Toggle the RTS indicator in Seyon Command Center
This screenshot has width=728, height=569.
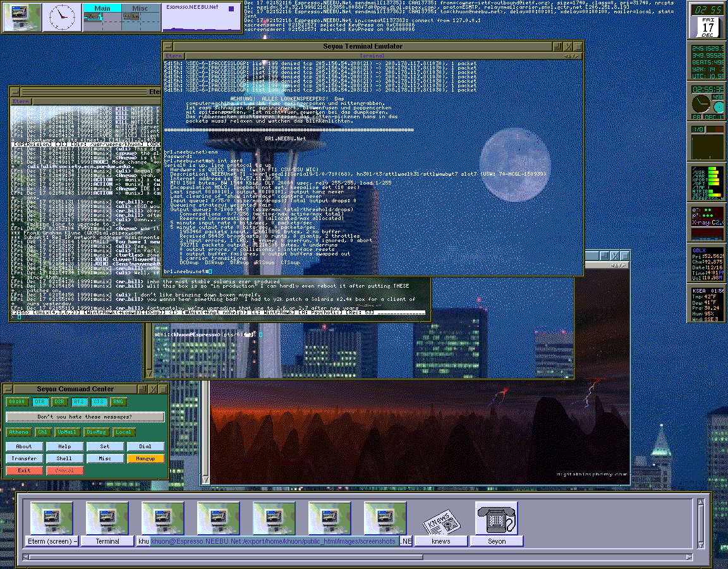[x=78, y=402]
